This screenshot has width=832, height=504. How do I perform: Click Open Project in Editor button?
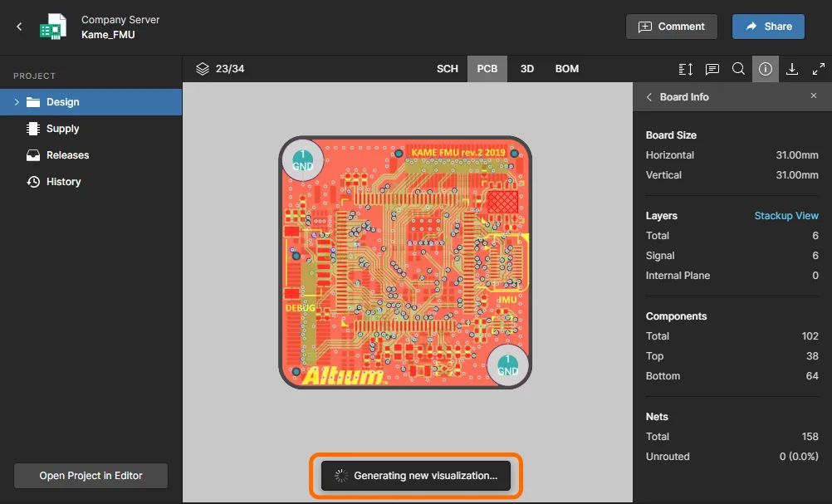pos(91,475)
